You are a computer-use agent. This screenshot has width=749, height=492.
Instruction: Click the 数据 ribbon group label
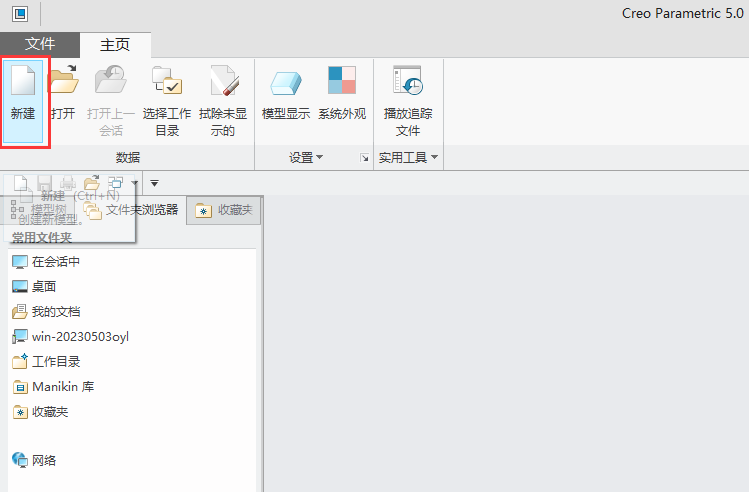pos(128,157)
